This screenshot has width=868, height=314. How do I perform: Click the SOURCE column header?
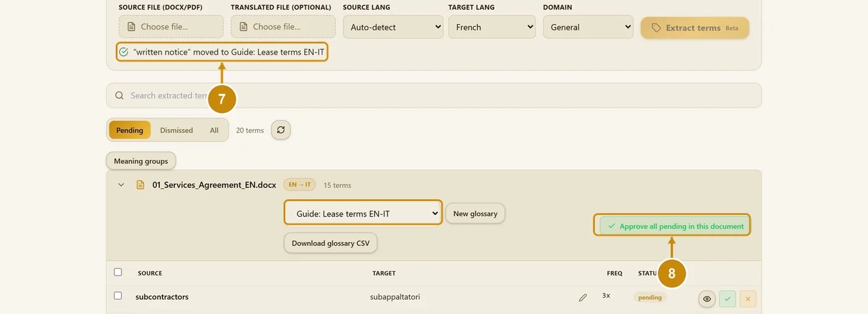[150, 273]
